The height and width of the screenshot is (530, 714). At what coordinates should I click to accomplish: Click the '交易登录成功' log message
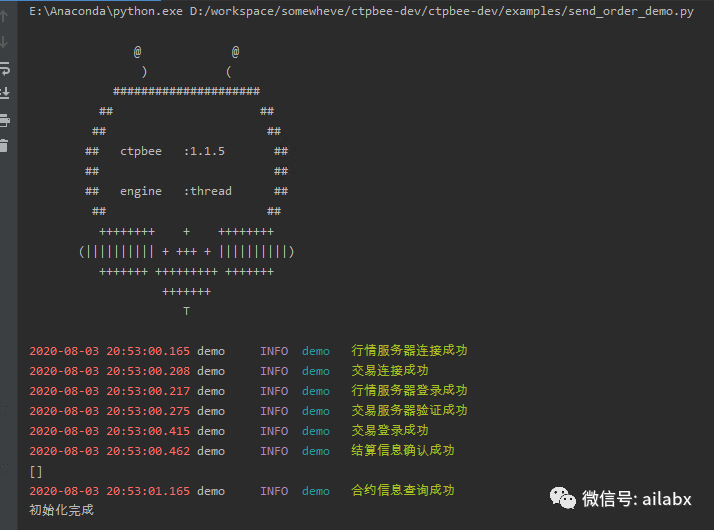pos(389,430)
